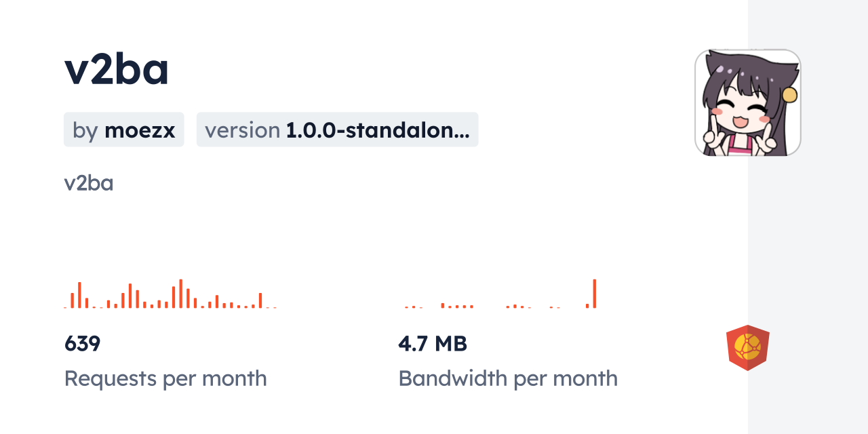Screen dimensions: 868x434
Task: Click the orange jsDelivr emblem
Action: click(x=747, y=347)
